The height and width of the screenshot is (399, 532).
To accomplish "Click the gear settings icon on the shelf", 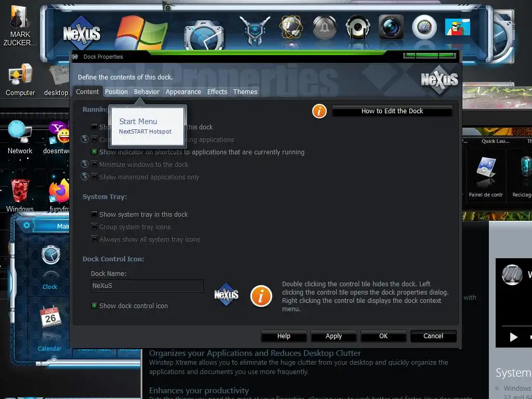I will pos(26,225).
